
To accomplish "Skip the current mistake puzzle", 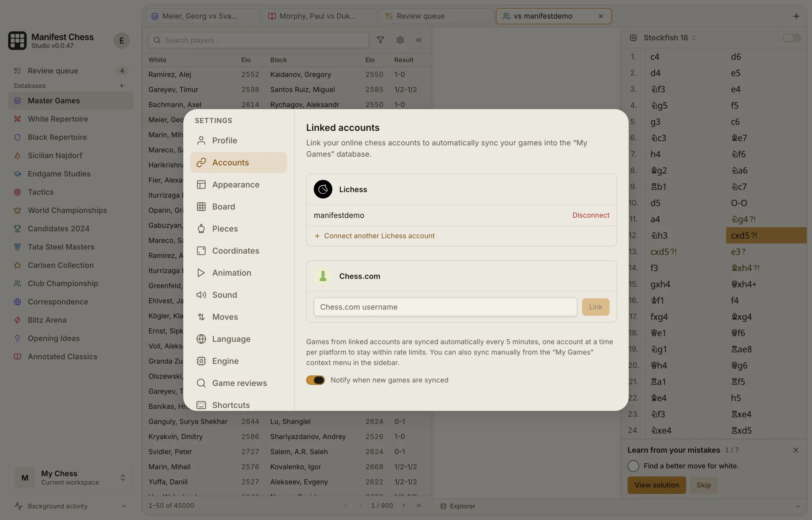I will click(x=703, y=485).
